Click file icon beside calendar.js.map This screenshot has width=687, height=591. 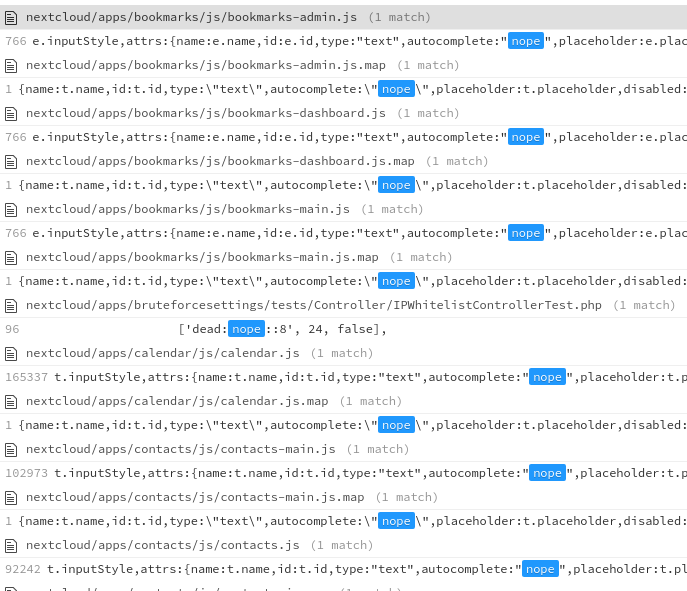11,402
